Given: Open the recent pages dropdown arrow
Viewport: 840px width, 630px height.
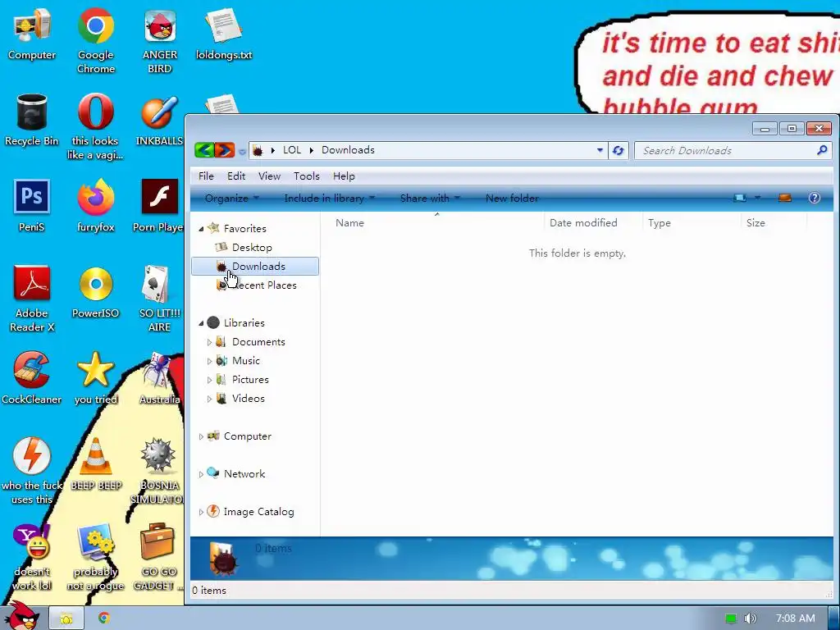Looking at the screenshot, I should click(x=242, y=152).
